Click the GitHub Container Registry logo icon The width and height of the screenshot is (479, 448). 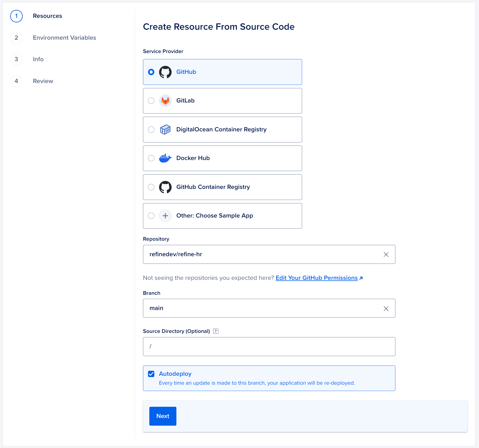coord(165,187)
